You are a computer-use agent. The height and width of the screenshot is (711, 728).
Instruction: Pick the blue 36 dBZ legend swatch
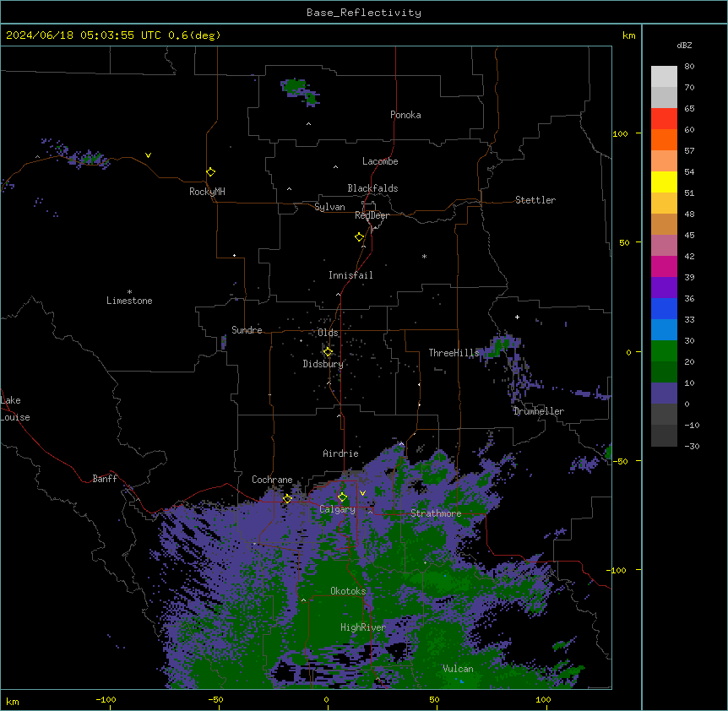(x=664, y=308)
